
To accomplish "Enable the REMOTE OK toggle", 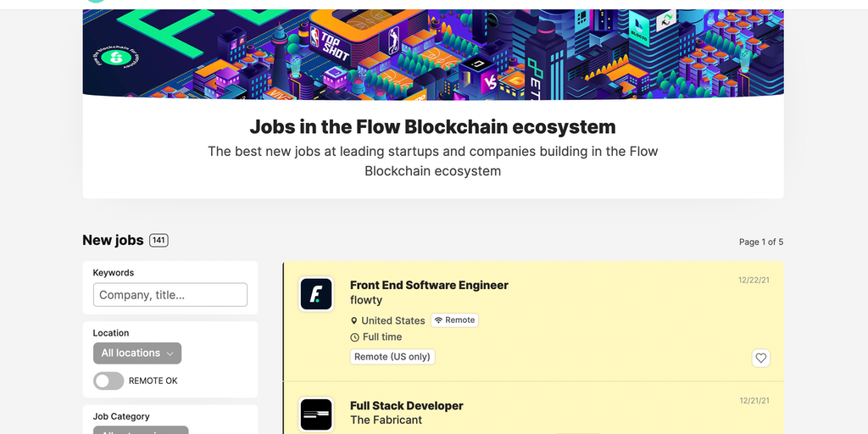I will pos(108,381).
